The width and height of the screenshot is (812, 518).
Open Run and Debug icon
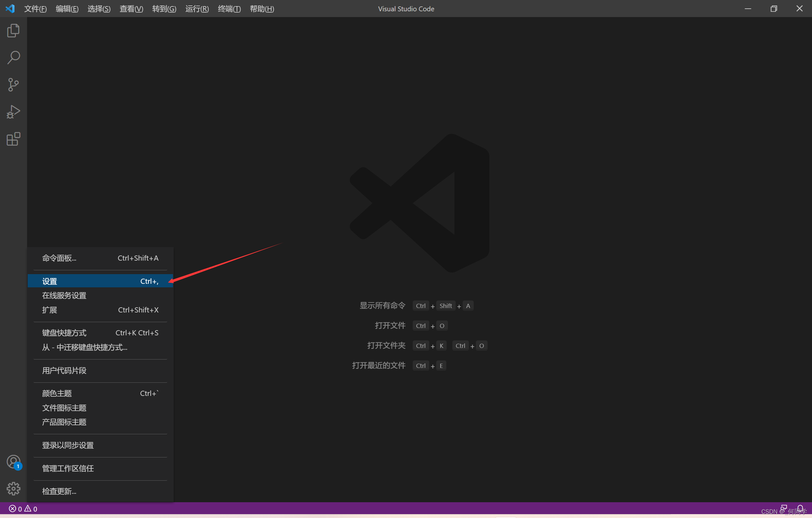(13, 111)
